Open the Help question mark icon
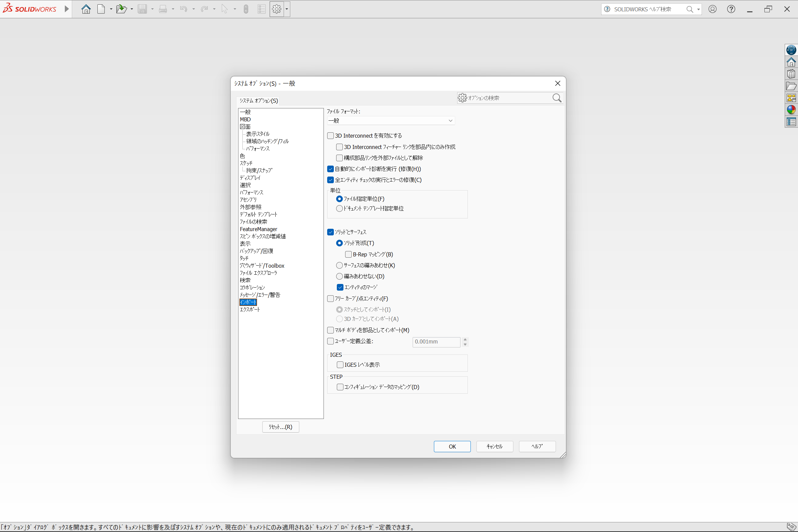Screen dimensions: 798x532 (x=731, y=9)
